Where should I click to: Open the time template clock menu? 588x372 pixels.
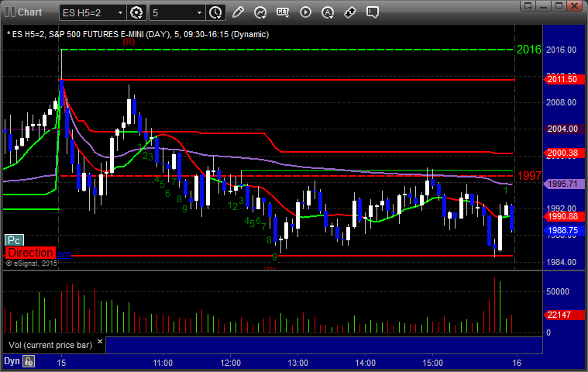[215, 12]
